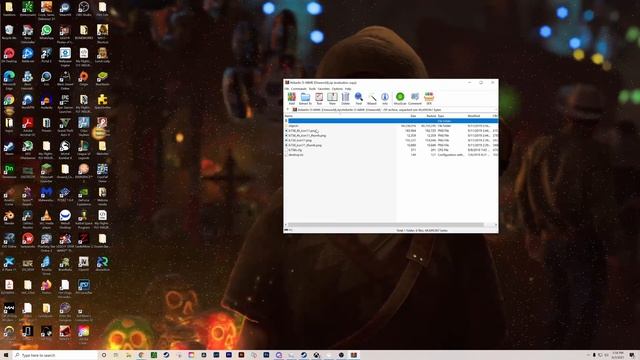Viewport: 640px width, 360px height.
Task: Open OBS Studio desktop shortcut
Action: [x=84, y=9]
